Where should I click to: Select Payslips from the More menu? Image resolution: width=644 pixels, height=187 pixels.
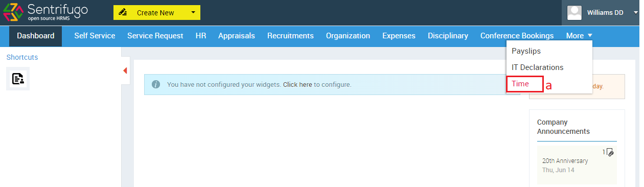click(526, 51)
